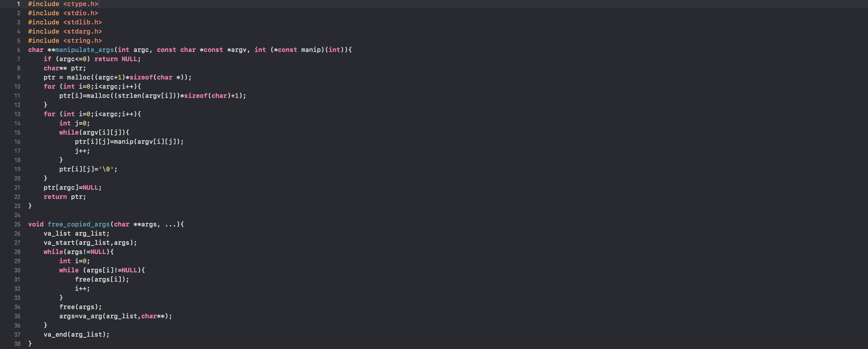Click line number 25 in the gutter

17,224
